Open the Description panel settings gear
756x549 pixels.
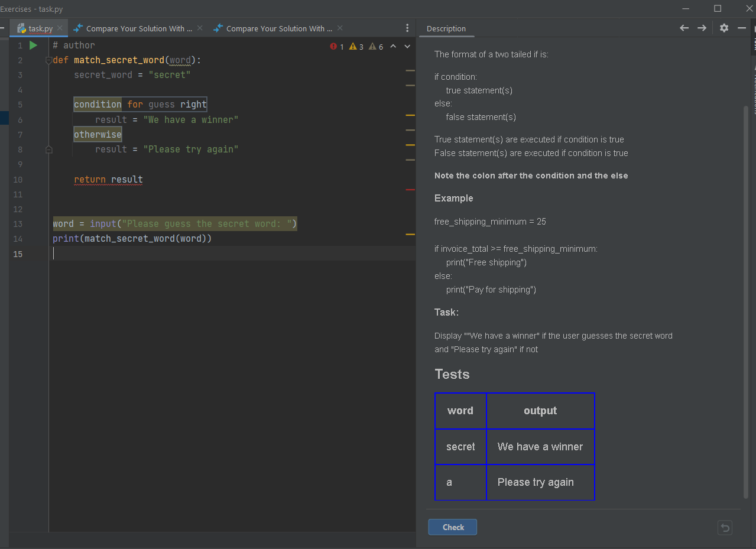click(723, 28)
